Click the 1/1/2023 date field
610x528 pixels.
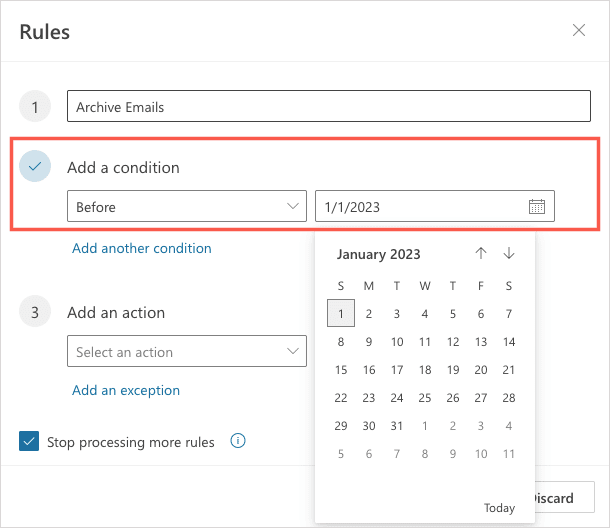tap(420, 207)
